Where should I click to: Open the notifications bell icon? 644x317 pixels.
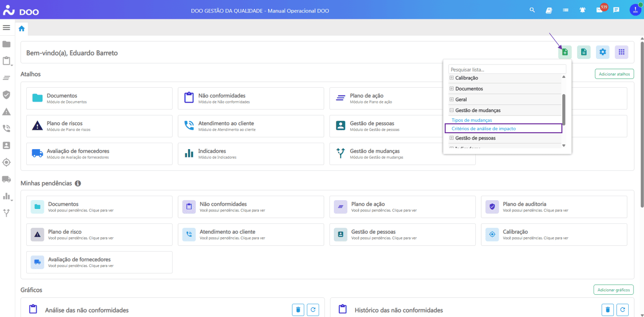583,10
